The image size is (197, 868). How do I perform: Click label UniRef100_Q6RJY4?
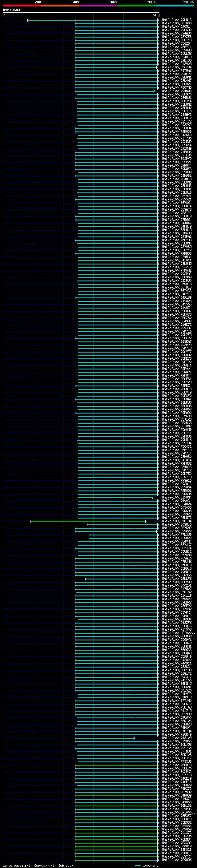(177, 101)
